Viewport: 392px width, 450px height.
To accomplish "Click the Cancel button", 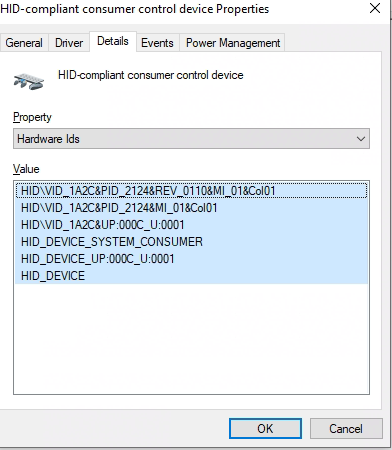I will click(346, 429).
